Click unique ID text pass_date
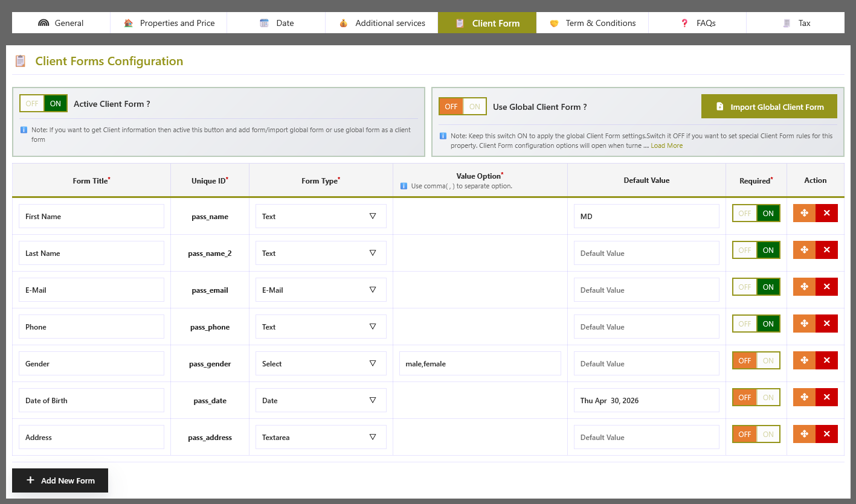Screen dimensions: 856x504 (210, 401)
